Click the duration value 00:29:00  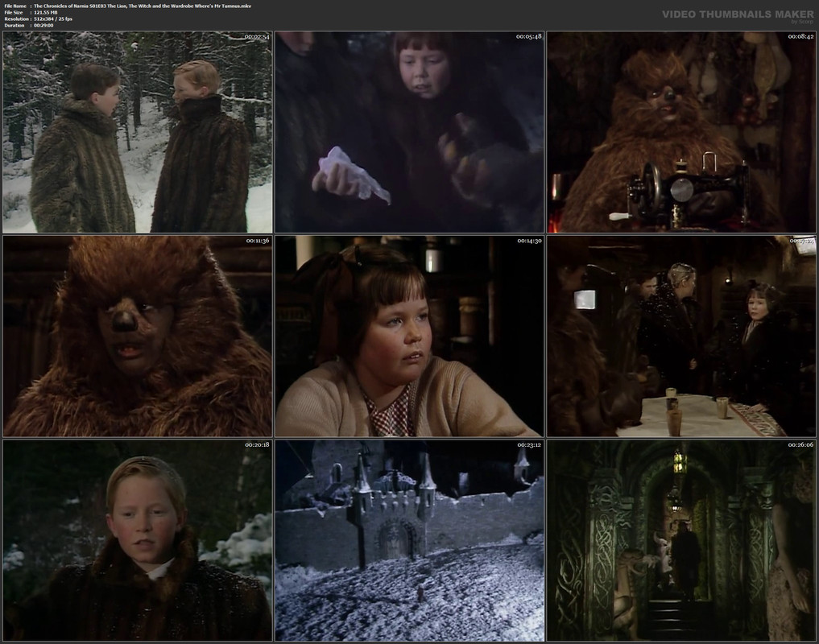43,25
